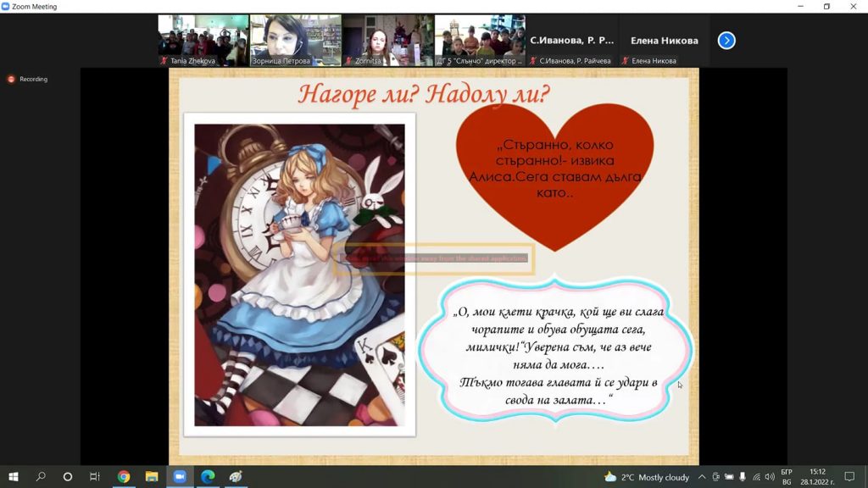The height and width of the screenshot is (488, 868).
Task: Click the slide title Нагоре ли? Надолу ли?
Action: [x=424, y=94]
